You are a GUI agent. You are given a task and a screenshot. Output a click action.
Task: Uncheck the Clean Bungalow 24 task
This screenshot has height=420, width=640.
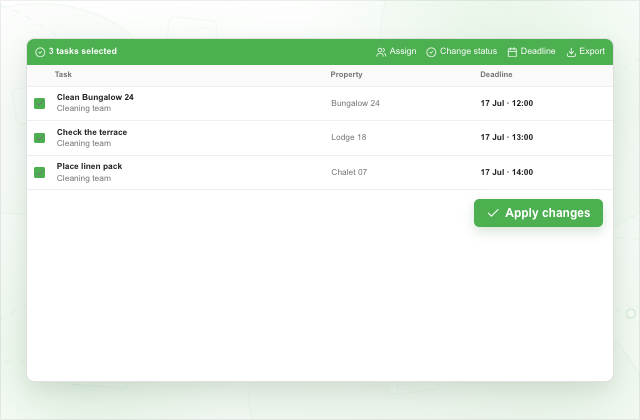pyautogui.click(x=40, y=103)
